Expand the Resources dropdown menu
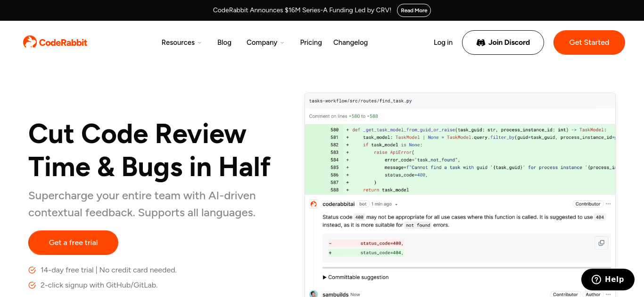The height and width of the screenshot is (297, 644). click(x=182, y=42)
